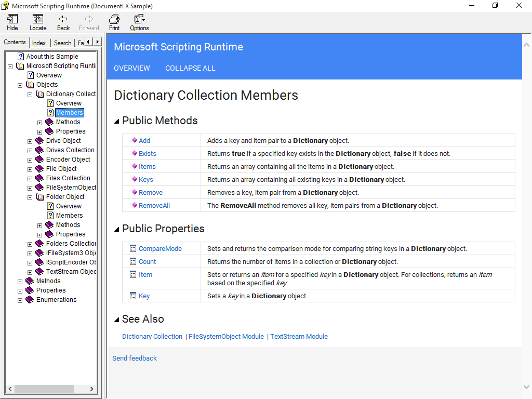Collapse the Folder Object tree node
This screenshot has width=532, height=399.
point(30,197)
